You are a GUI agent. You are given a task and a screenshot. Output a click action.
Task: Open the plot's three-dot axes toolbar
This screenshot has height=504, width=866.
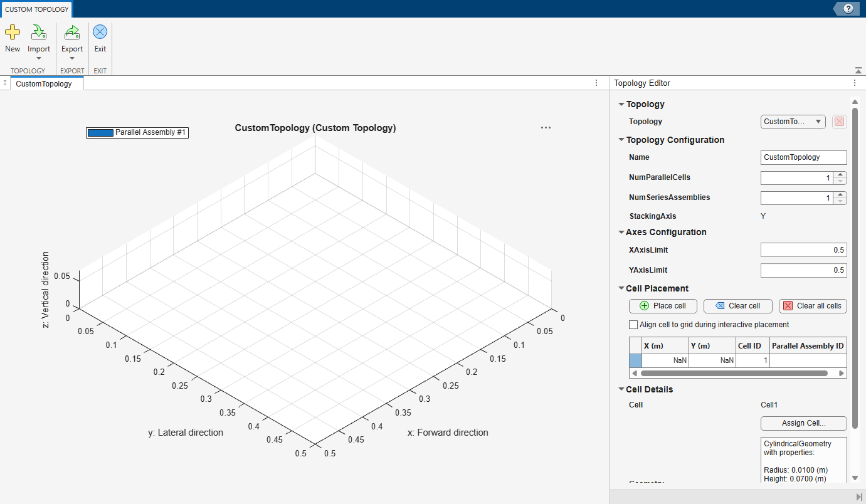click(x=546, y=127)
